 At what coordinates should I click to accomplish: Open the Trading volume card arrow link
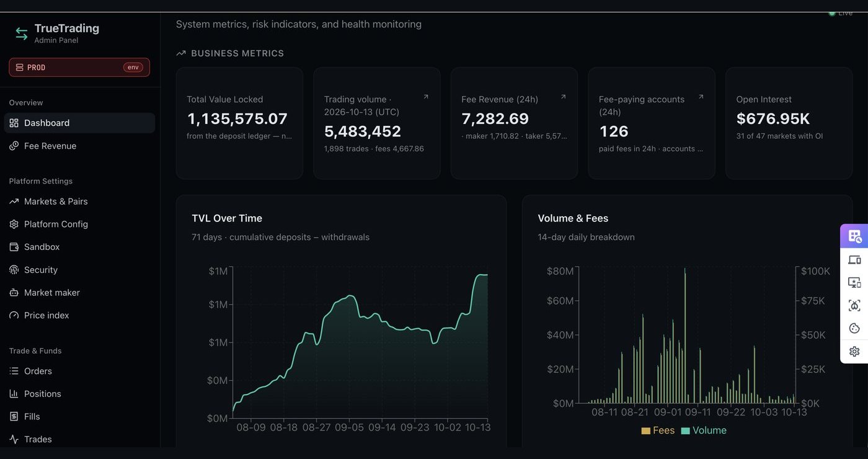pyautogui.click(x=426, y=97)
